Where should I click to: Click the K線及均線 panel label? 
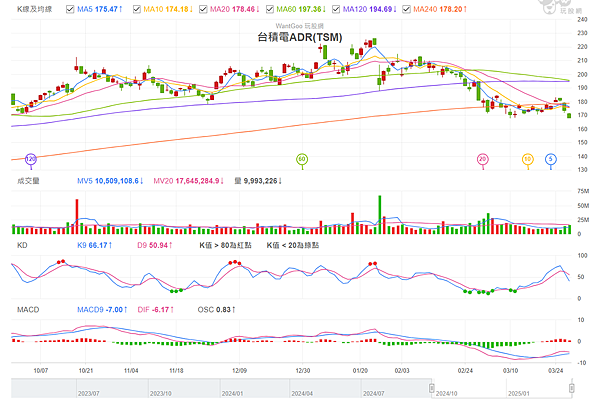point(34,9)
